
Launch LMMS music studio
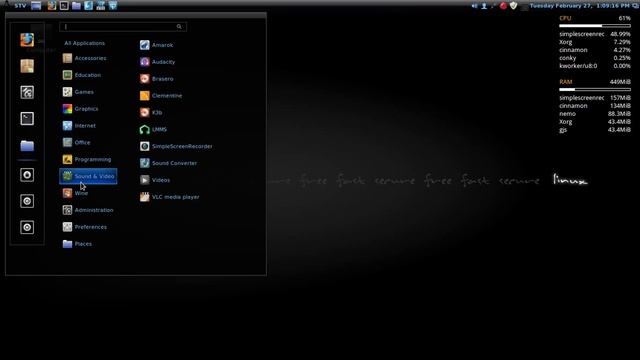(153, 129)
